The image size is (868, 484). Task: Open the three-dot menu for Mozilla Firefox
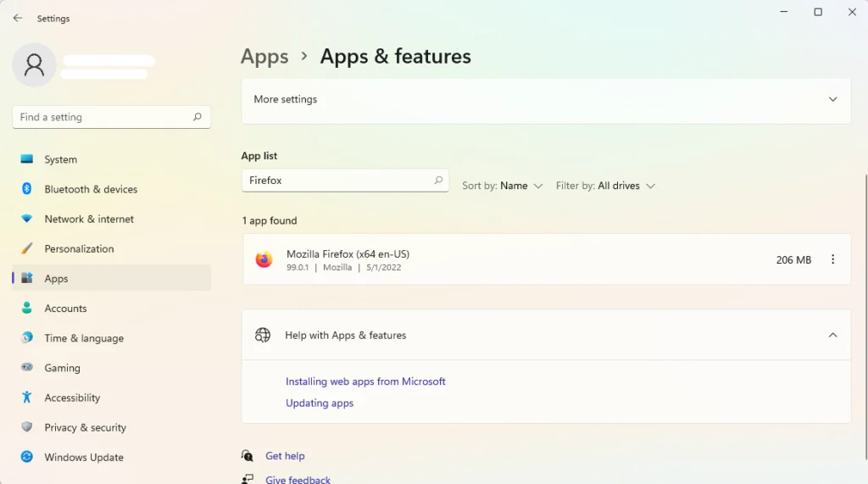tap(832, 259)
